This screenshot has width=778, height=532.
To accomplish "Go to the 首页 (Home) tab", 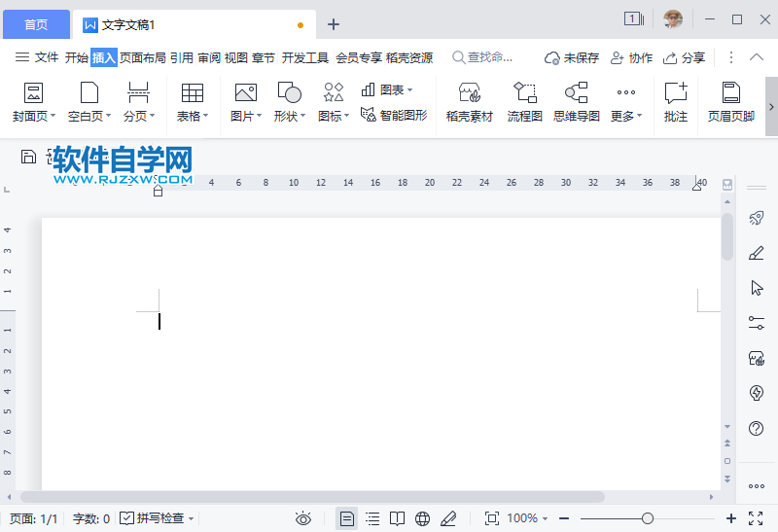I will [x=36, y=24].
